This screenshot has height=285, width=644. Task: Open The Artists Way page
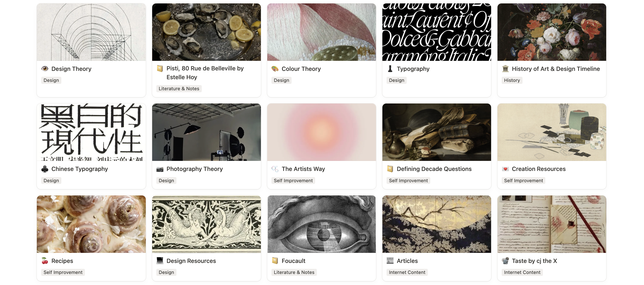(x=303, y=169)
